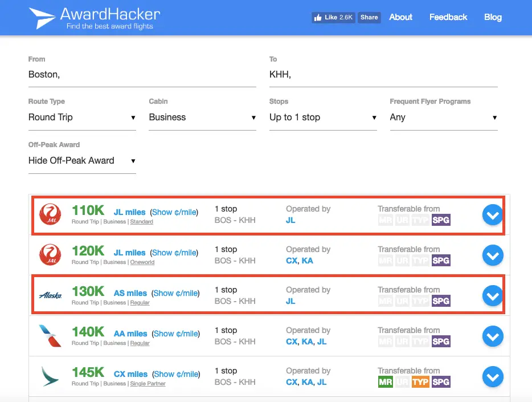Show cents per mile for 130K row

[x=175, y=293]
